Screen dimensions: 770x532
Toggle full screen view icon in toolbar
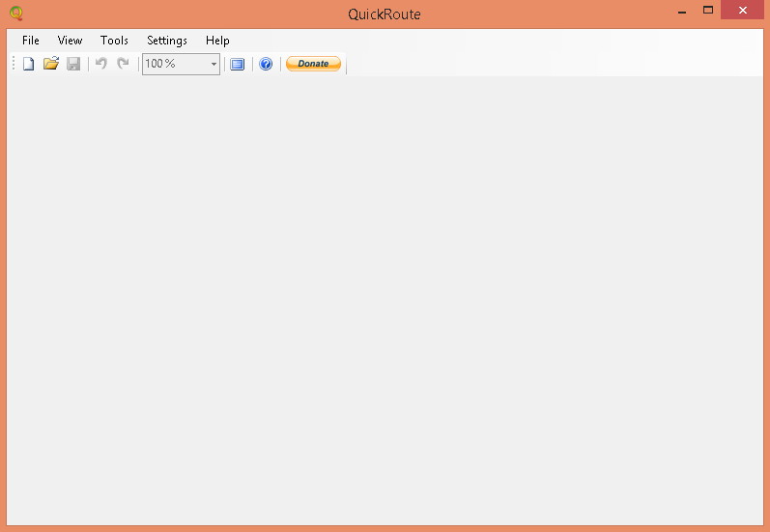(x=237, y=64)
